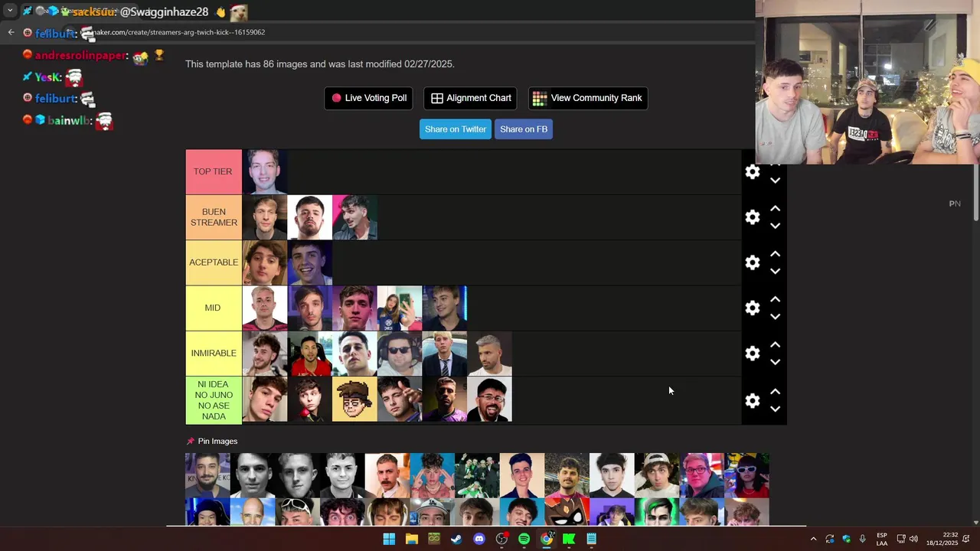Open Kick app from the taskbar

point(569,539)
